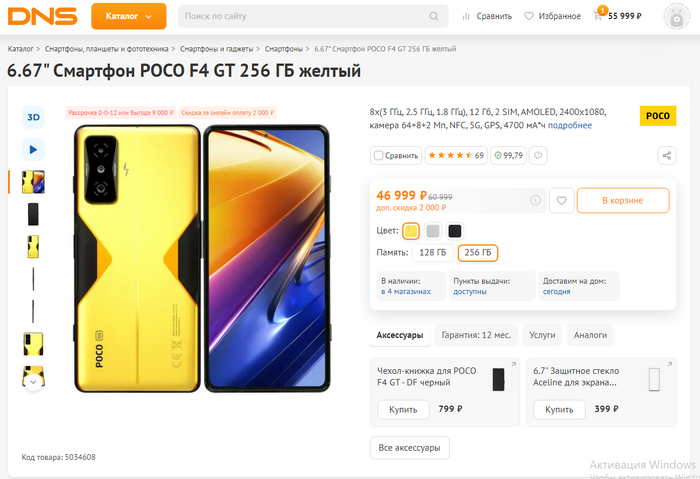
Task: Choose the black color swatch
Action: [x=455, y=231]
